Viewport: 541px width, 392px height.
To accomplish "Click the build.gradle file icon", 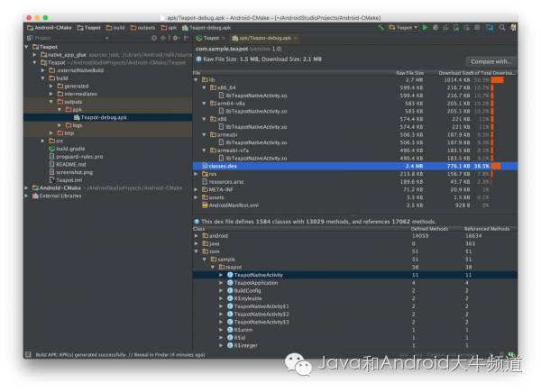I will tap(52, 149).
